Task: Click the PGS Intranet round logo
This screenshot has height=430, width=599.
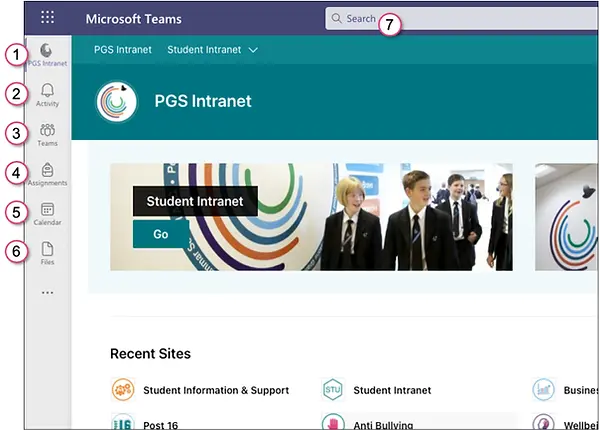Action: [x=117, y=101]
